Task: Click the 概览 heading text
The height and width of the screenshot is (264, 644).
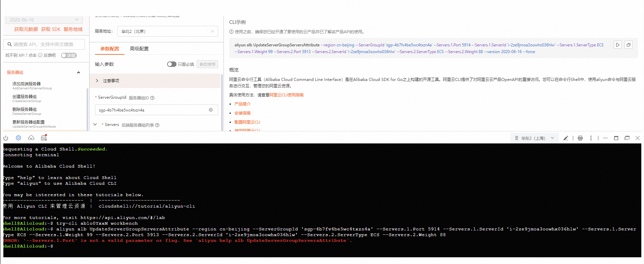Action: coord(234,70)
